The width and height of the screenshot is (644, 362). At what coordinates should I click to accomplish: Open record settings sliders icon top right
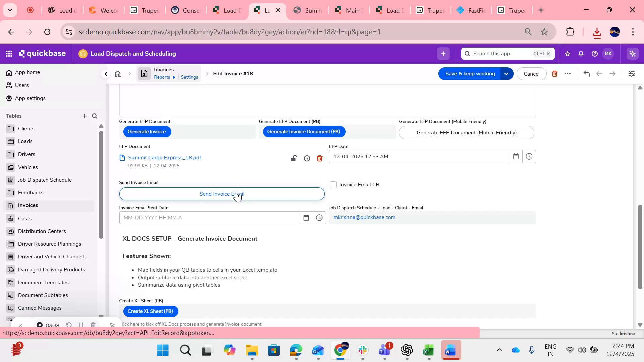pos(632,73)
